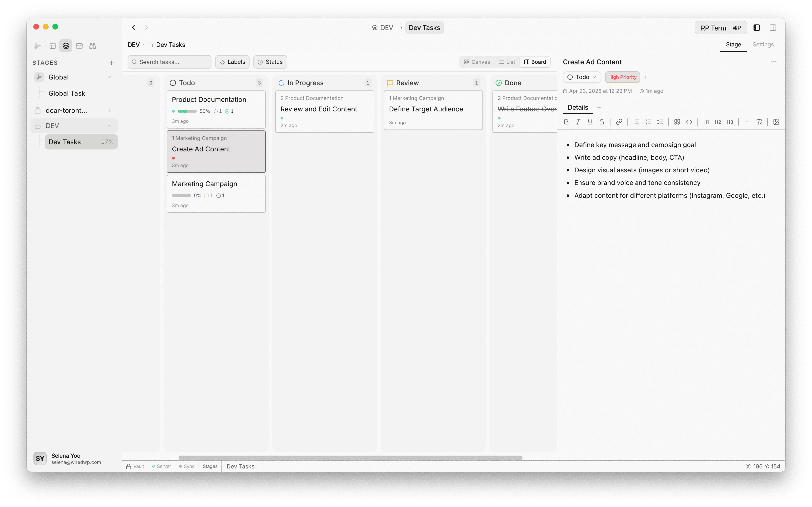The height and width of the screenshot is (507, 812).
Task: Open the Todo status dropdown
Action: tap(581, 77)
